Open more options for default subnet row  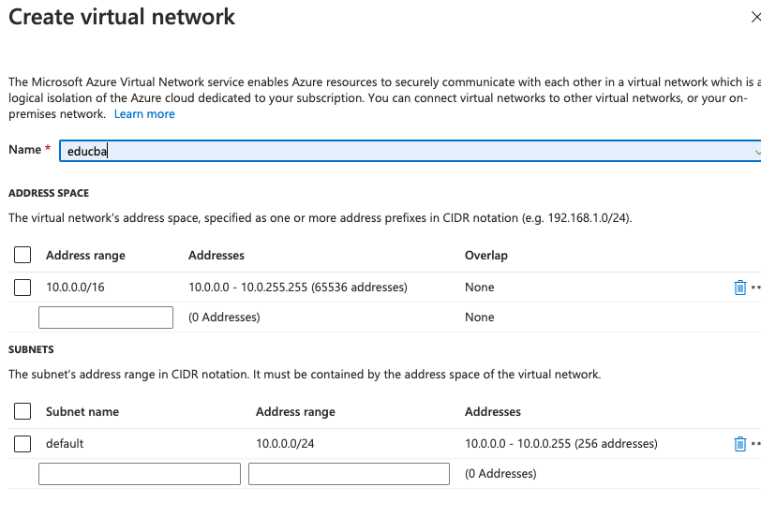[x=755, y=444]
